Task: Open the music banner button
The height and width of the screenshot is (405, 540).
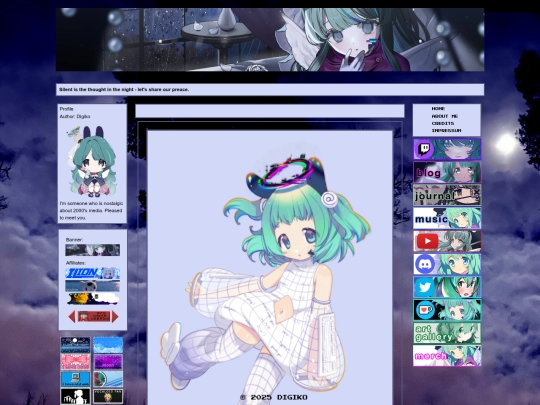Action: click(x=447, y=218)
